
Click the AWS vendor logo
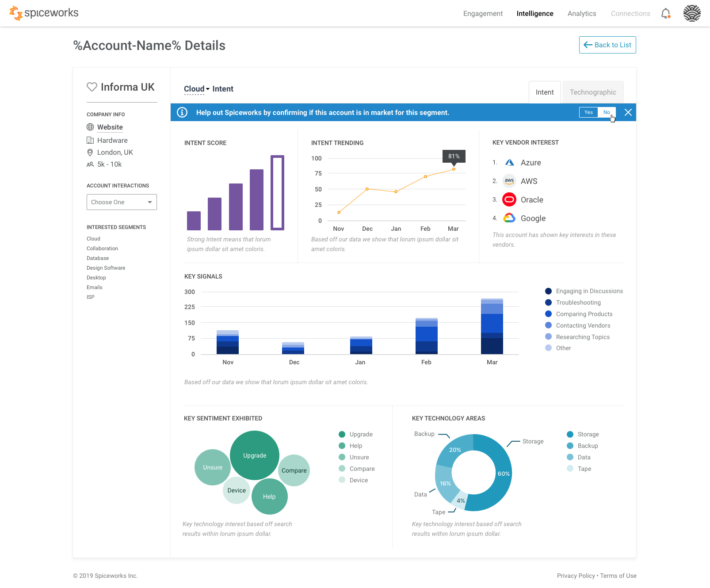point(509,181)
